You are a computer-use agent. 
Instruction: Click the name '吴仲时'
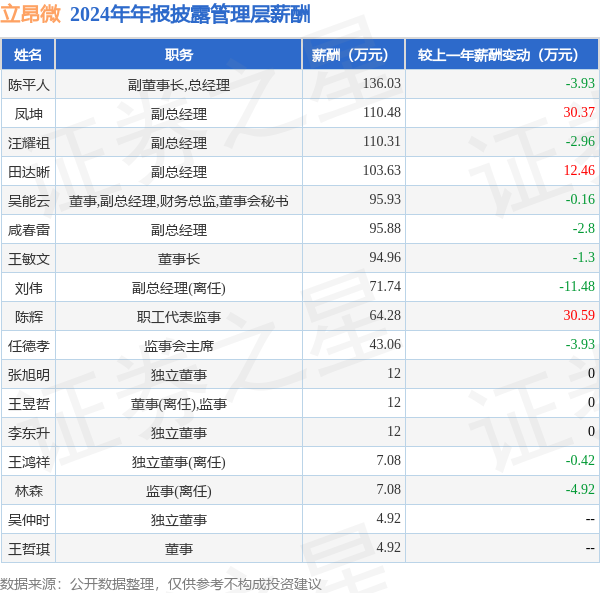(x=29, y=520)
